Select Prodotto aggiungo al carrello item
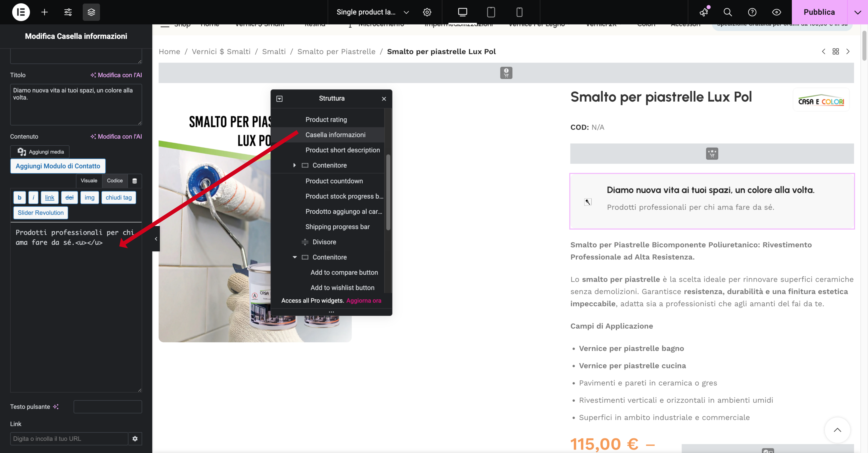Image resolution: width=868 pixels, height=453 pixels. pyautogui.click(x=344, y=211)
